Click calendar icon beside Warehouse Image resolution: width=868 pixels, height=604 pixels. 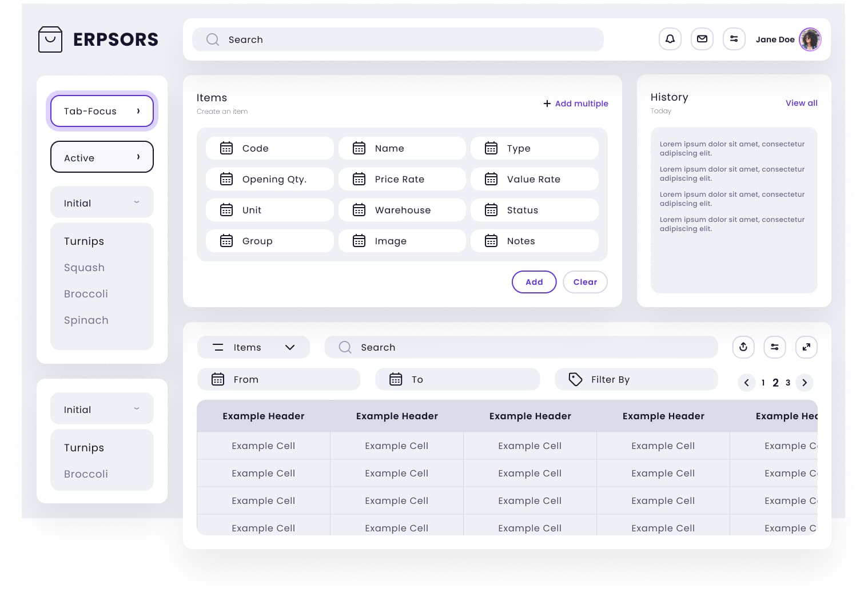coord(359,210)
